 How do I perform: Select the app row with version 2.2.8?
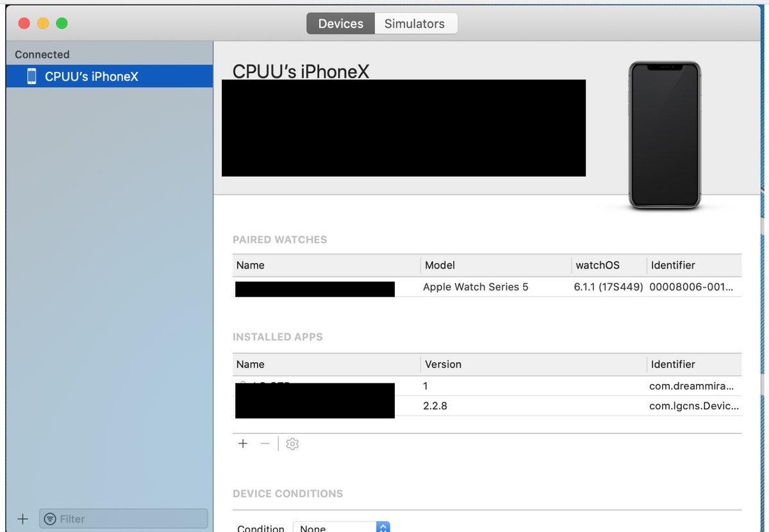(x=487, y=406)
